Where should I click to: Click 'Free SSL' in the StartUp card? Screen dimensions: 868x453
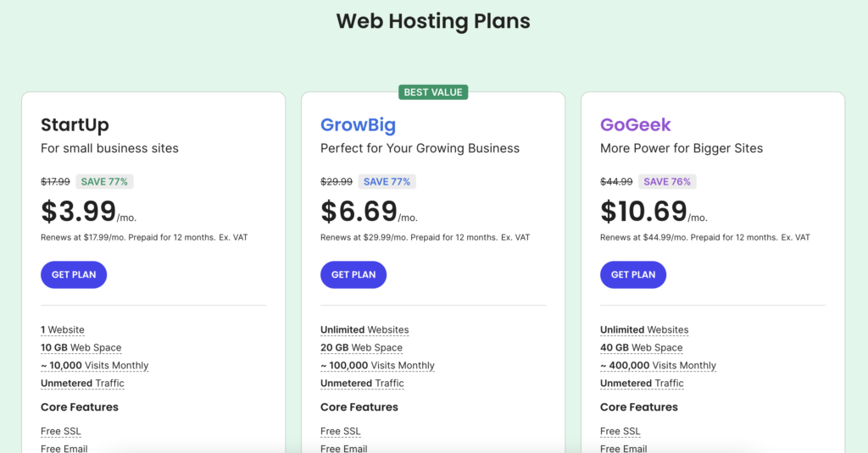[x=61, y=432]
